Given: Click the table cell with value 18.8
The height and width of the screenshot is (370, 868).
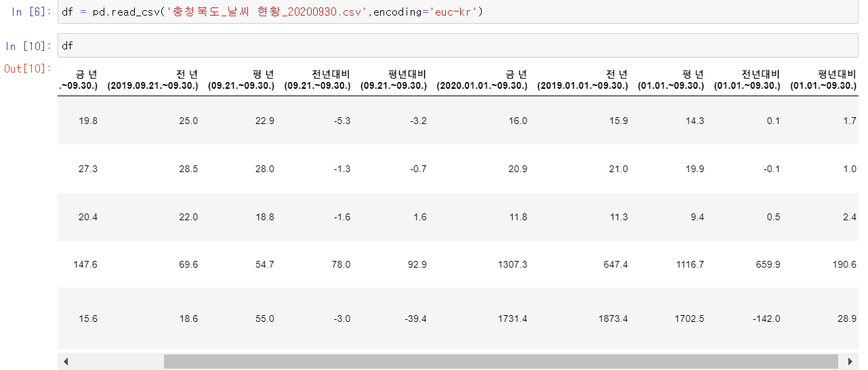Looking at the screenshot, I should [x=264, y=217].
